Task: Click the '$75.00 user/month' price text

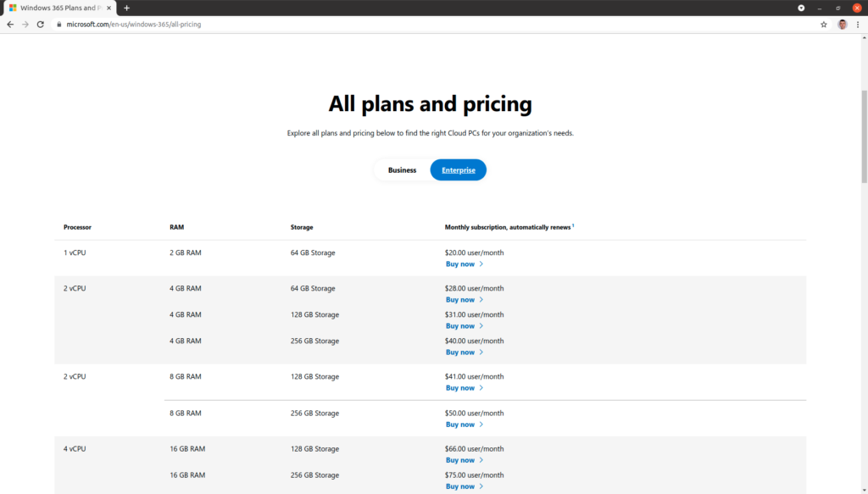Action: (x=475, y=475)
